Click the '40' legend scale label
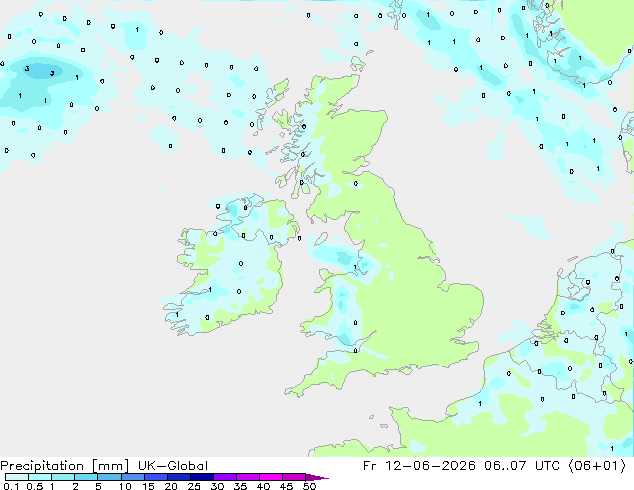Screen dimensions: 634x490 (263, 486)
